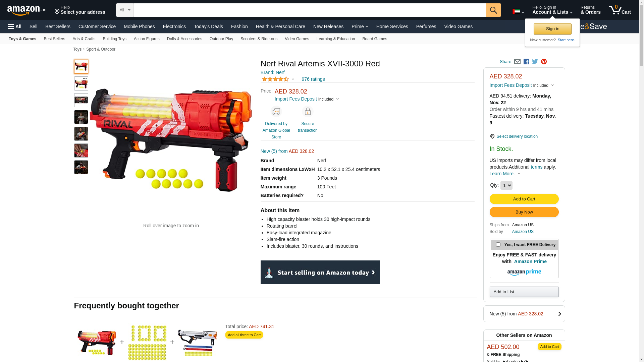Share product on Twitter icon

[x=535, y=62]
